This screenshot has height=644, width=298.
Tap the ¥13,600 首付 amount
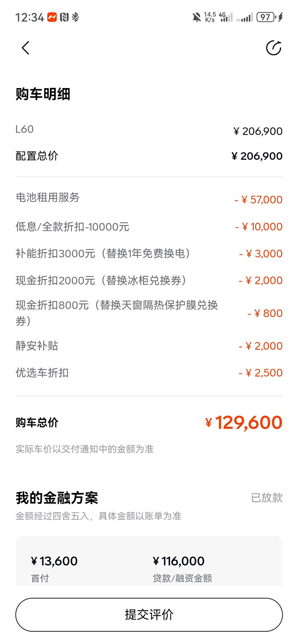54,561
